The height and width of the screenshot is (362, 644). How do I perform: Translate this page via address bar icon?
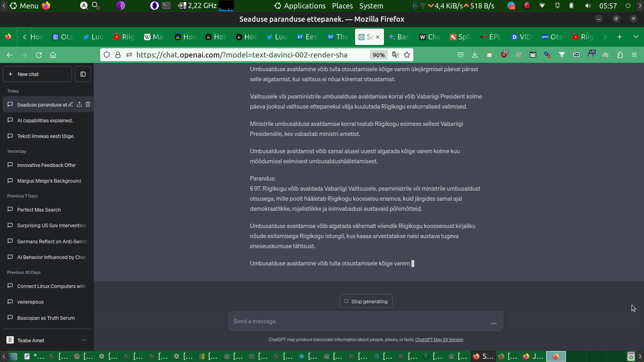click(x=396, y=55)
